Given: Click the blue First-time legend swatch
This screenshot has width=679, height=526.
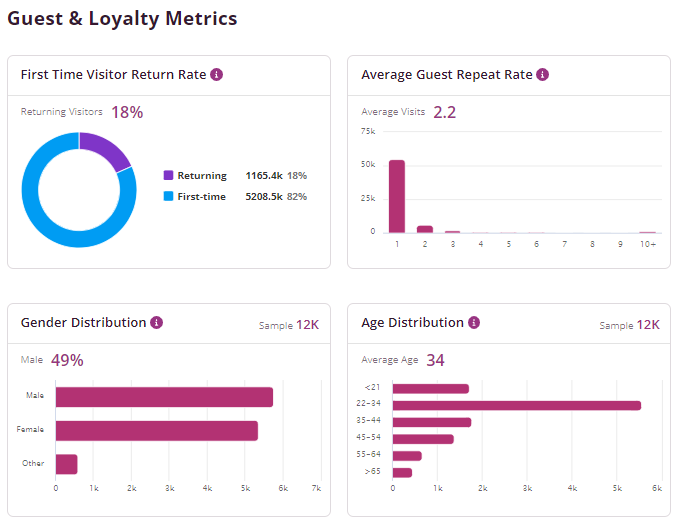Looking at the screenshot, I should click(x=168, y=197).
